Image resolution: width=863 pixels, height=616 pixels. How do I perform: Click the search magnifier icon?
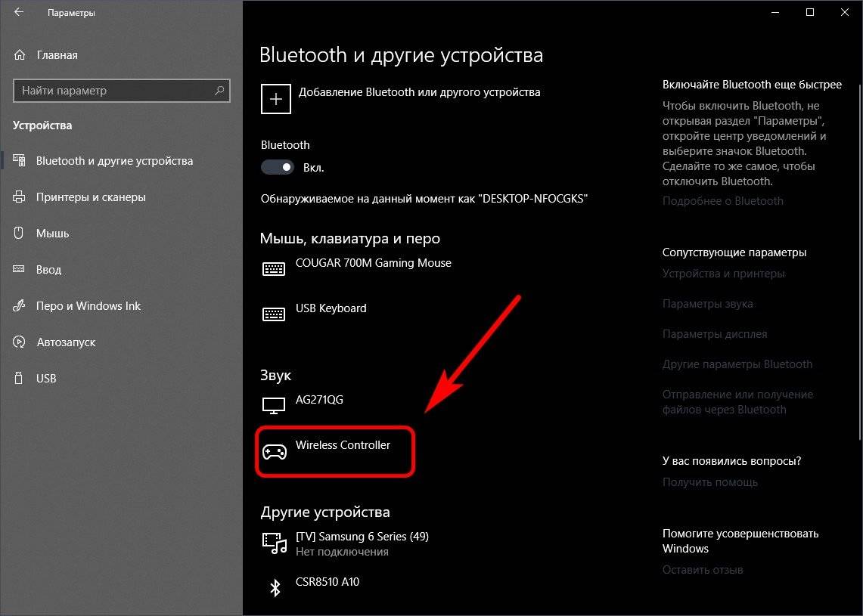pos(219,91)
